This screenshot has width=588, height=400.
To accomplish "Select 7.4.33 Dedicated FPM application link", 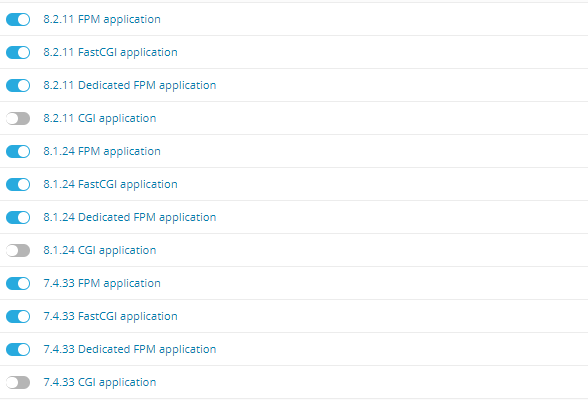I will pyautogui.click(x=130, y=349).
